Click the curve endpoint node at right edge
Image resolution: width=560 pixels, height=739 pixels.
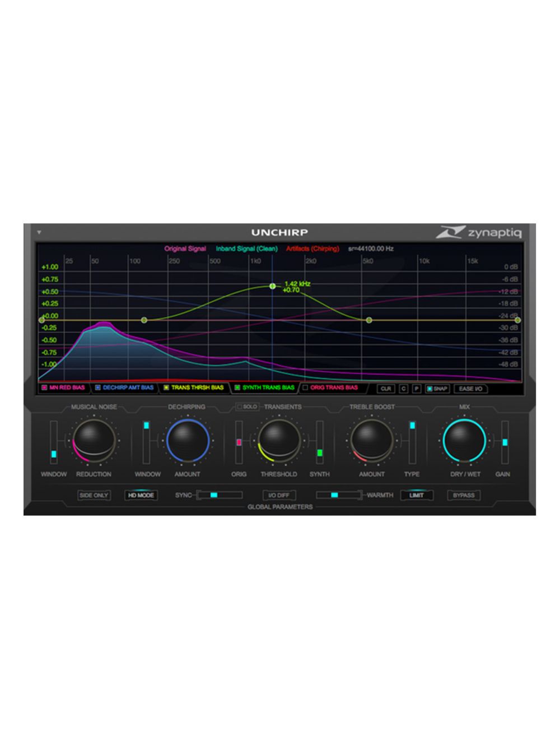[518, 320]
